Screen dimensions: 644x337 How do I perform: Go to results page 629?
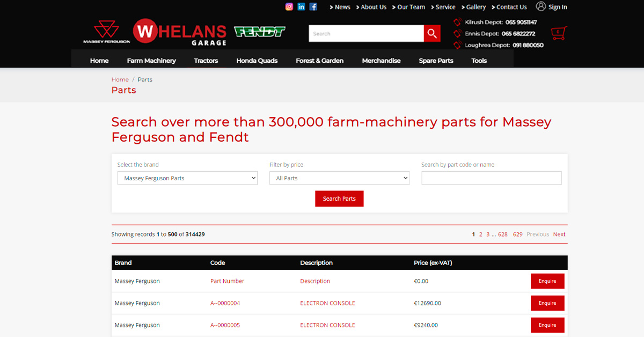pos(518,235)
